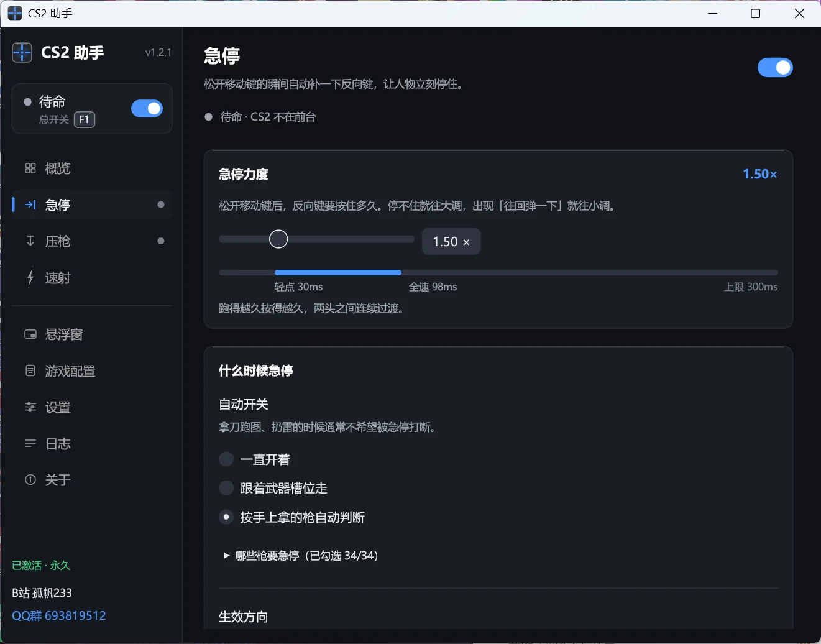The width and height of the screenshot is (821, 644).
Task: Click the status dot next to 急停 menu item
Action: tap(161, 205)
